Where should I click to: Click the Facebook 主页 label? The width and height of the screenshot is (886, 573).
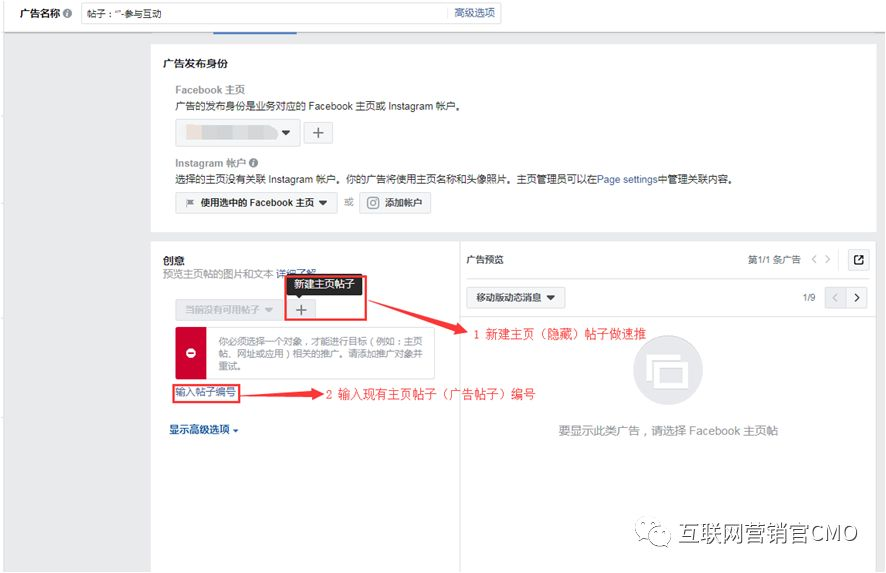[x=210, y=90]
